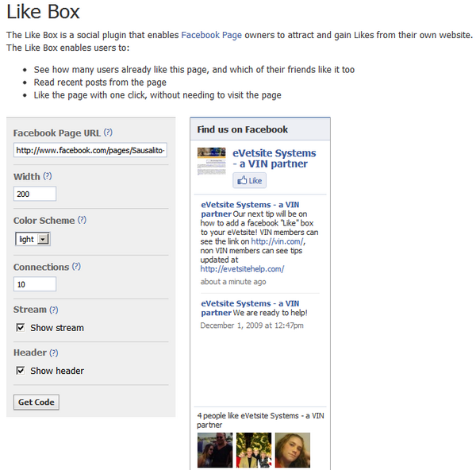Click the 'Find us on Facebook' header
Viewport: 476px width, 470px height.
tap(243, 129)
